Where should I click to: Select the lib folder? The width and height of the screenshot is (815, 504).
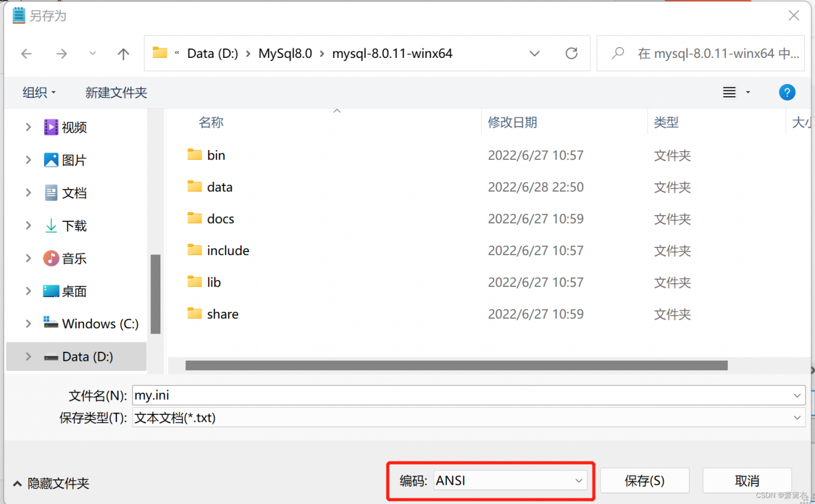coord(204,283)
